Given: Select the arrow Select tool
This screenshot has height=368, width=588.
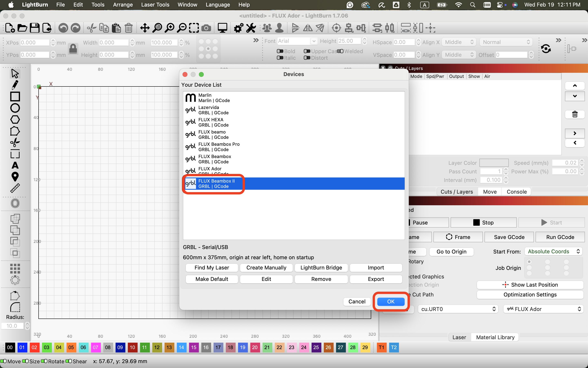Looking at the screenshot, I should [15, 74].
